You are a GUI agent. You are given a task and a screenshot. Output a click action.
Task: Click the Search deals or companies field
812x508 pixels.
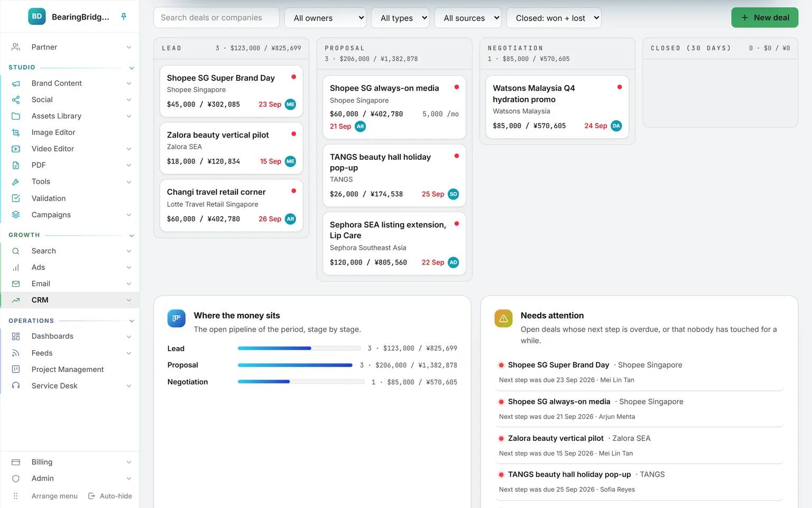pos(216,17)
